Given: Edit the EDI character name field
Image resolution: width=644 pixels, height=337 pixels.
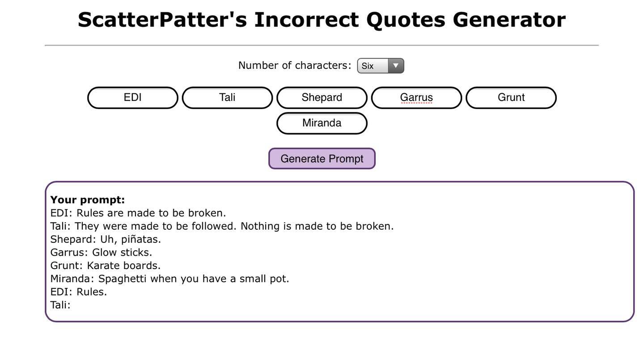Looking at the screenshot, I should 133,97.
